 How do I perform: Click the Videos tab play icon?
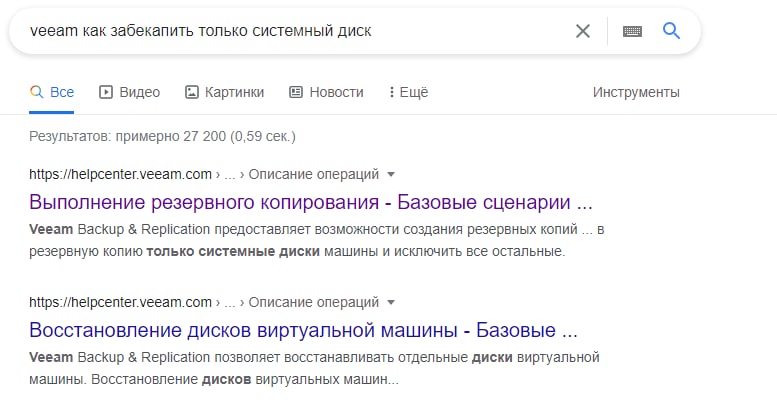click(x=105, y=92)
